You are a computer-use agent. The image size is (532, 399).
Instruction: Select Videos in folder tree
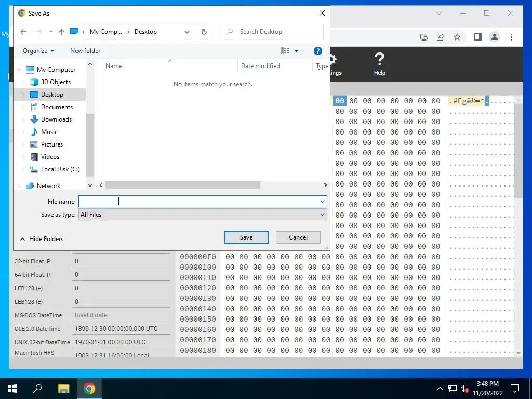tap(50, 157)
